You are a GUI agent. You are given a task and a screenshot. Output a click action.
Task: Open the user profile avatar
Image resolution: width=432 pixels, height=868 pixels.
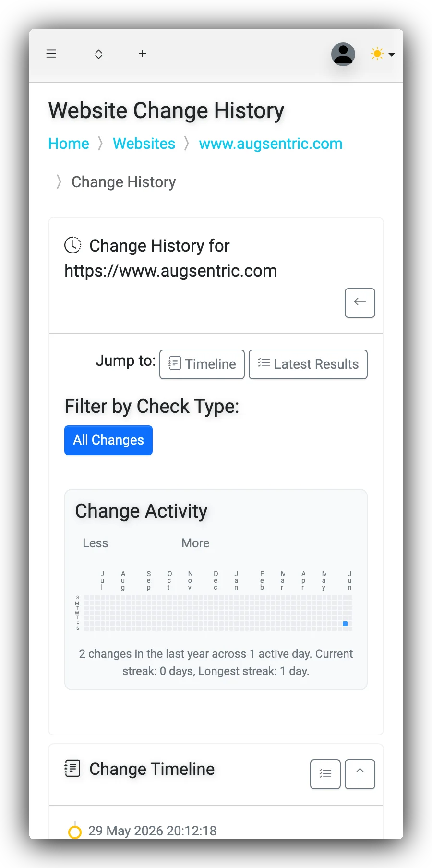point(343,54)
